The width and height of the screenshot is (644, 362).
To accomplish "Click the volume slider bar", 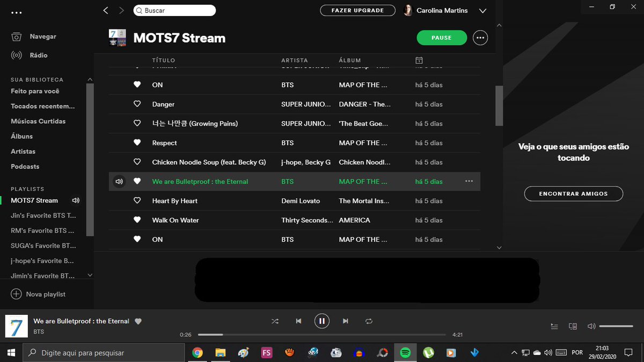I will click(x=616, y=326).
